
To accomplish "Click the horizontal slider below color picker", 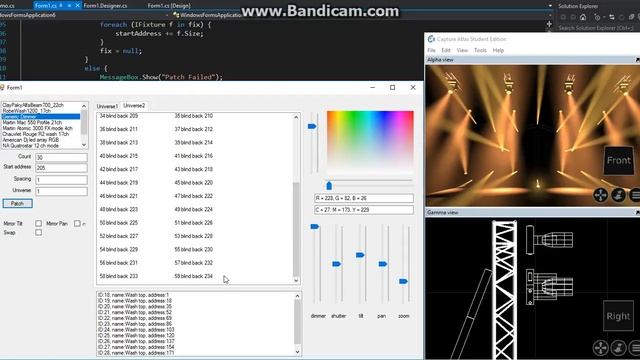I will pos(329,186).
